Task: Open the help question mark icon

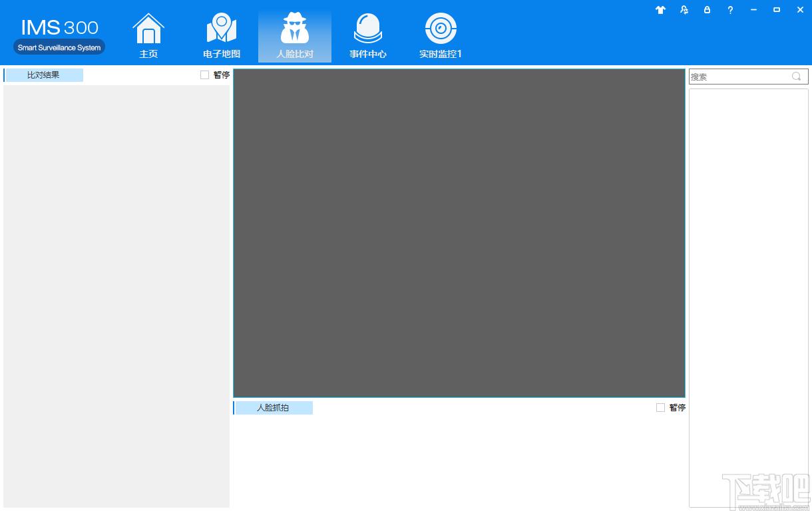Action: click(730, 10)
